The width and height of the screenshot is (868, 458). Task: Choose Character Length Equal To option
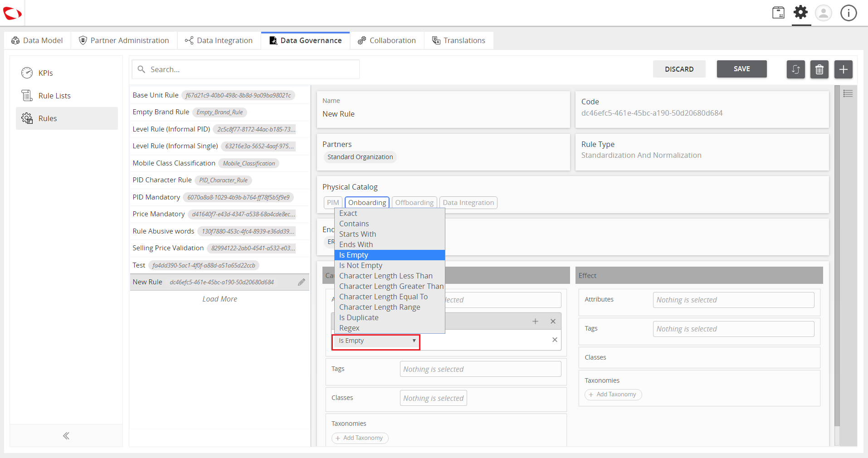pos(390,297)
